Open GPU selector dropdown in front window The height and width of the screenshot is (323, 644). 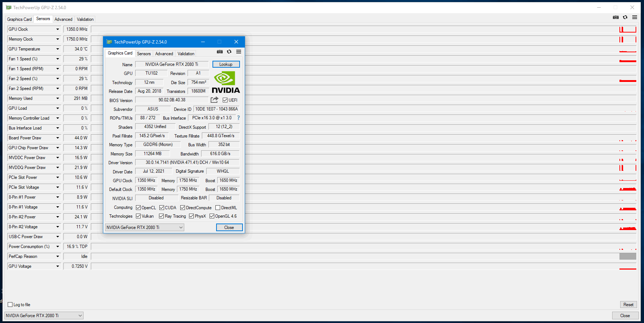coord(145,228)
